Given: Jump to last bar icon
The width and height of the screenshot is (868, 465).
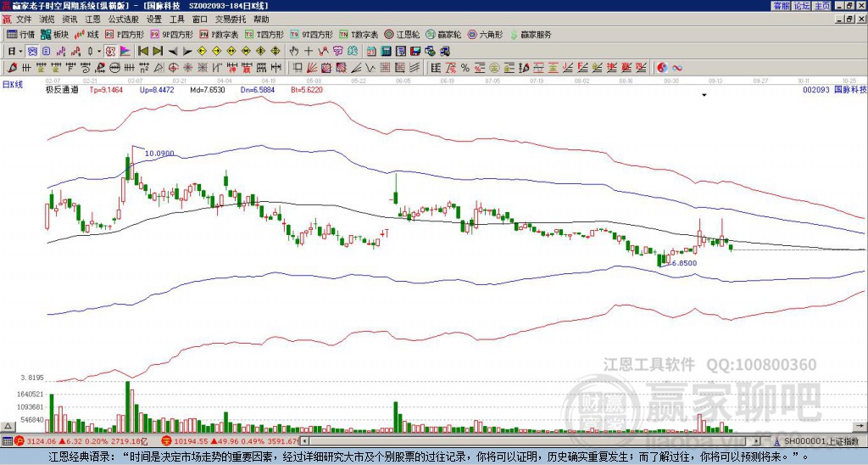Looking at the screenshot, I should click(158, 52).
